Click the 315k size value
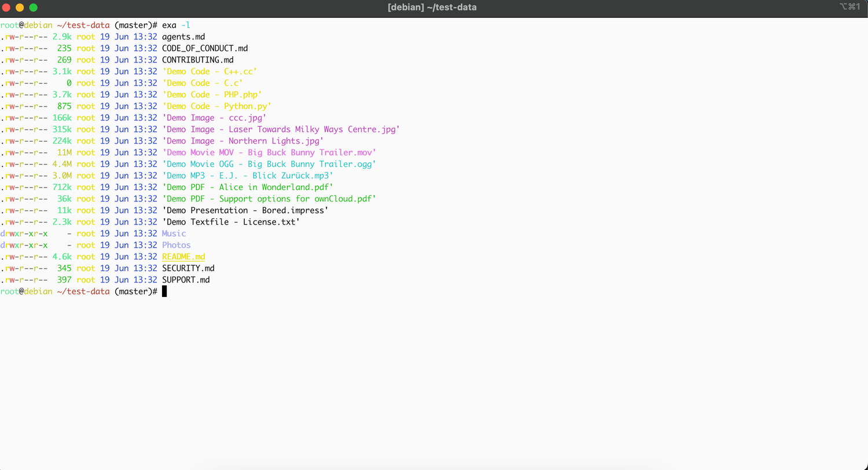This screenshot has height=470, width=868. tap(62, 129)
